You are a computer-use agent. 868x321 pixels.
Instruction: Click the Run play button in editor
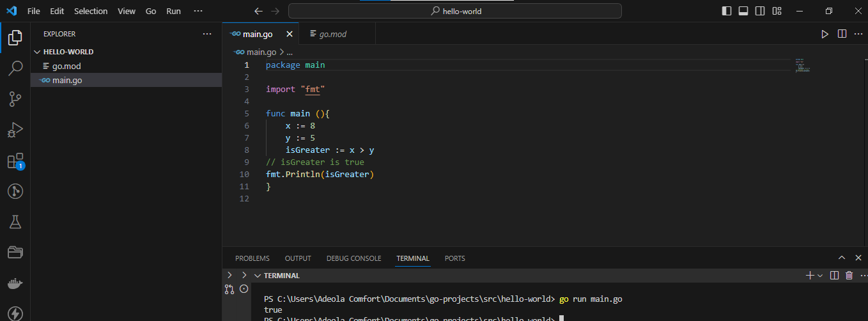[x=825, y=34]
